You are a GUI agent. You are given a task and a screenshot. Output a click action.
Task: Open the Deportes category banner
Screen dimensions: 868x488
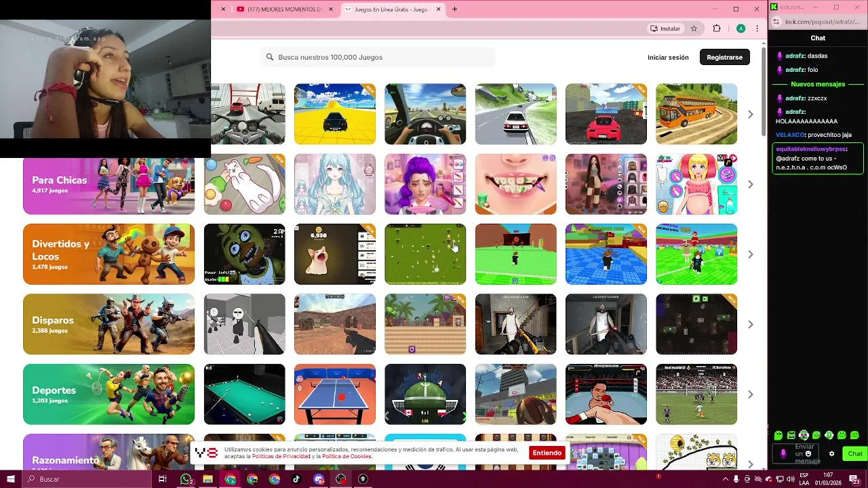[108, 394]
